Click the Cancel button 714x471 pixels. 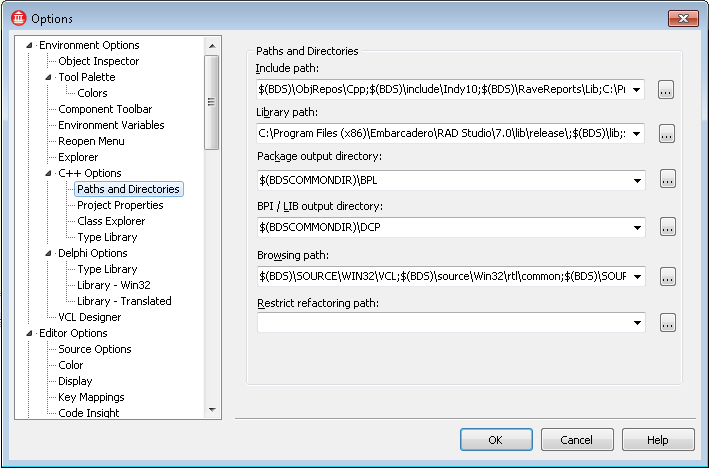click(x=576, y=440)
